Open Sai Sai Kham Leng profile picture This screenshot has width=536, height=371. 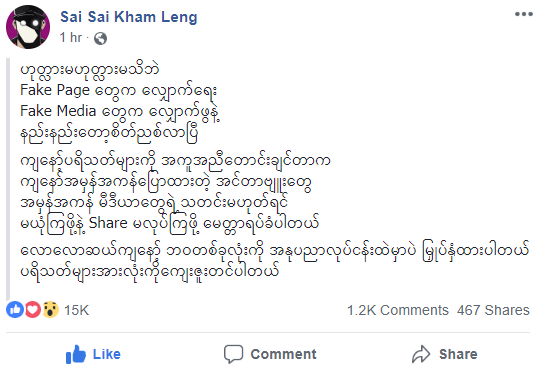pos(28,27)
